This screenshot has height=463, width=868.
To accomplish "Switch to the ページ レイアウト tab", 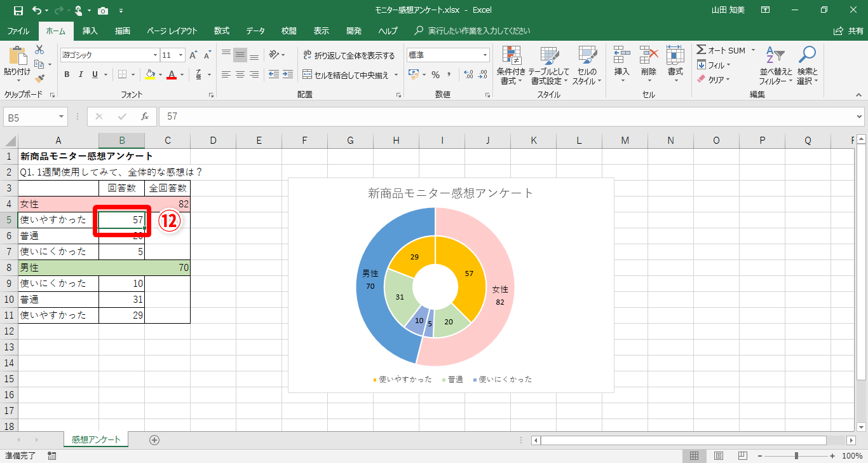I will point(172,31).
